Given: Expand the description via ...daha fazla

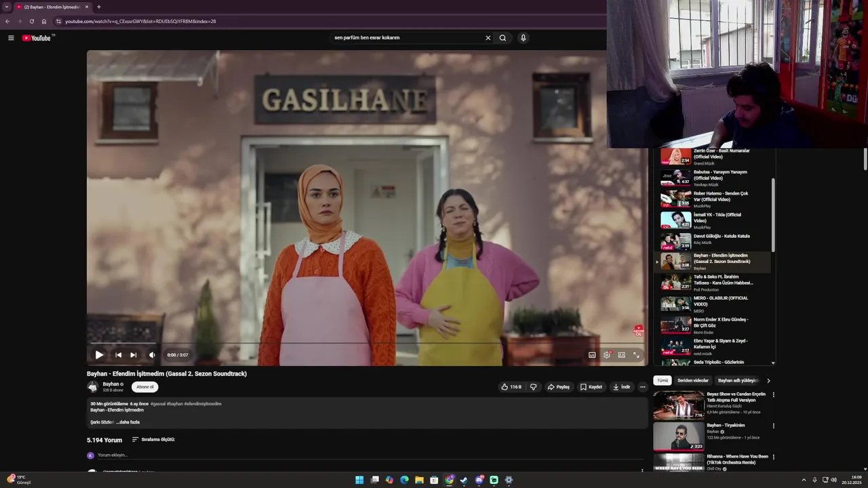Looking at the screenshot, I should click(128, 422).
